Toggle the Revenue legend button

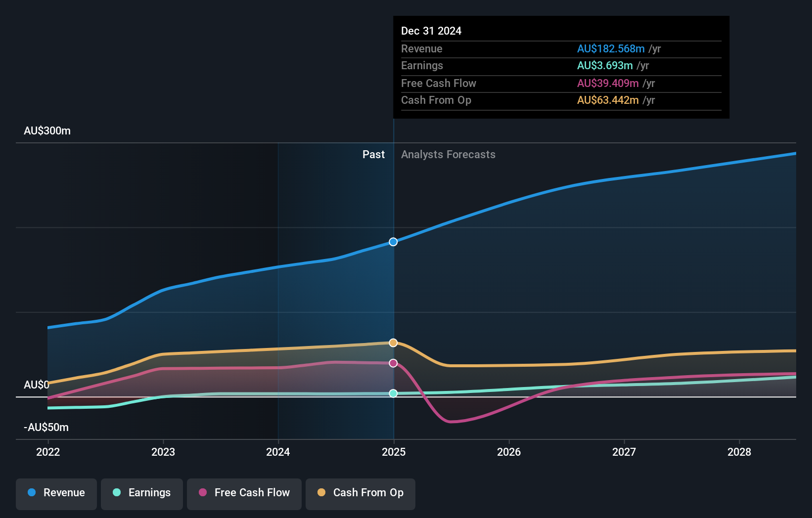(x=56, y=494)
